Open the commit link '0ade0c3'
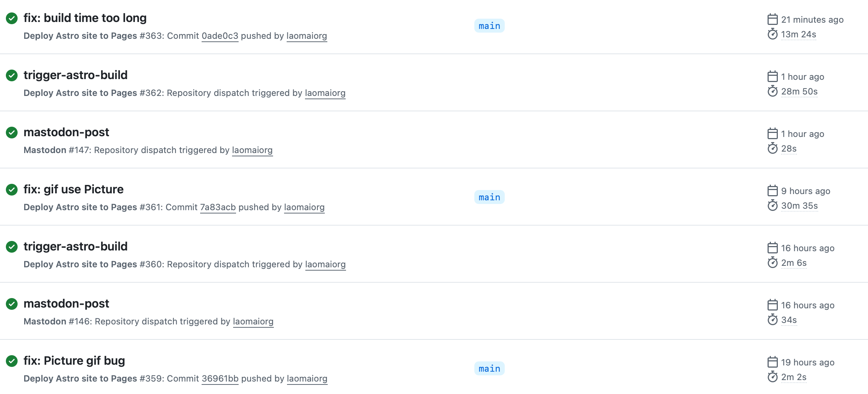The width and height of the screenshot is (868, 394). point(220,36)
